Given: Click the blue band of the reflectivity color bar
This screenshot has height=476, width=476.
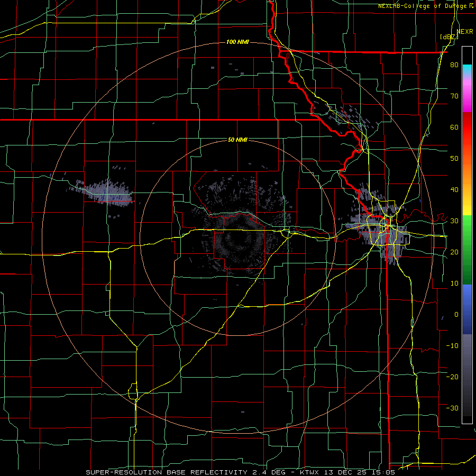Looking at the screenshot, I should point(467,309).
